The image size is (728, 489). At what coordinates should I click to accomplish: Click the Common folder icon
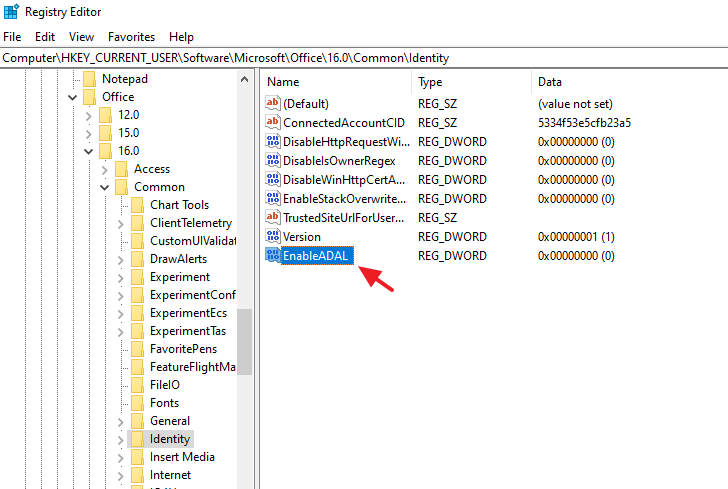(x=121, y=187)
